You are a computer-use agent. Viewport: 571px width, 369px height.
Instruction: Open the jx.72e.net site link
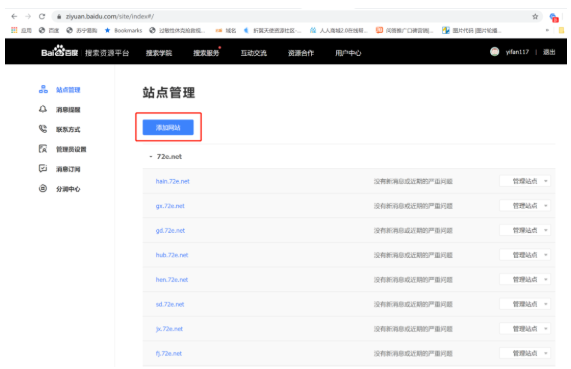[x=169, y=329]
